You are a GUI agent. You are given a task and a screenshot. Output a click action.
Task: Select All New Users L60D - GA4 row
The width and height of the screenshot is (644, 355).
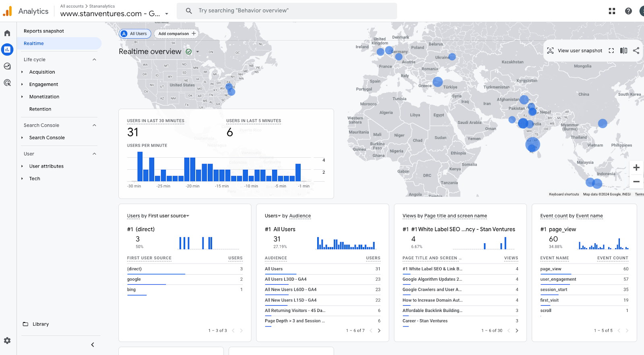[x=322, y=290]
